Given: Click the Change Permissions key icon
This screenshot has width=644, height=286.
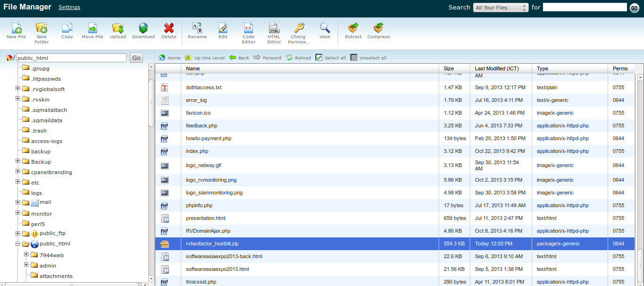Looking at the screenshot, I should [x=298, y=28].
